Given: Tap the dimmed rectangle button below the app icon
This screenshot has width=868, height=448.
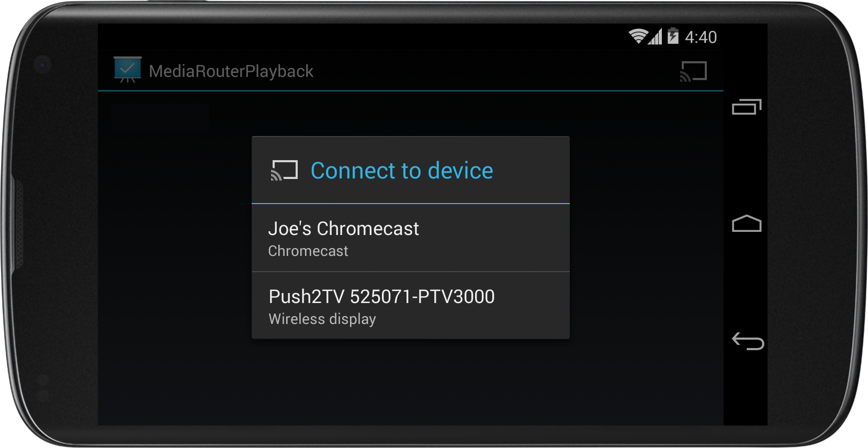Looking at the screenshot, I should [160, 117].
